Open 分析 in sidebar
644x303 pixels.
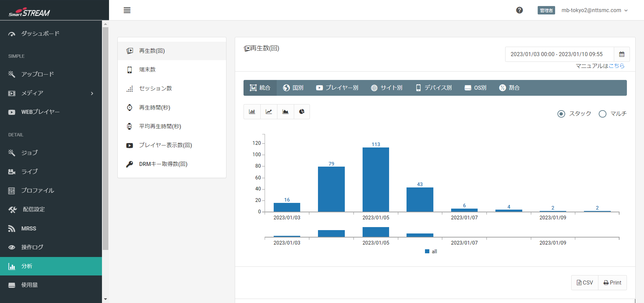pos(51,266)
